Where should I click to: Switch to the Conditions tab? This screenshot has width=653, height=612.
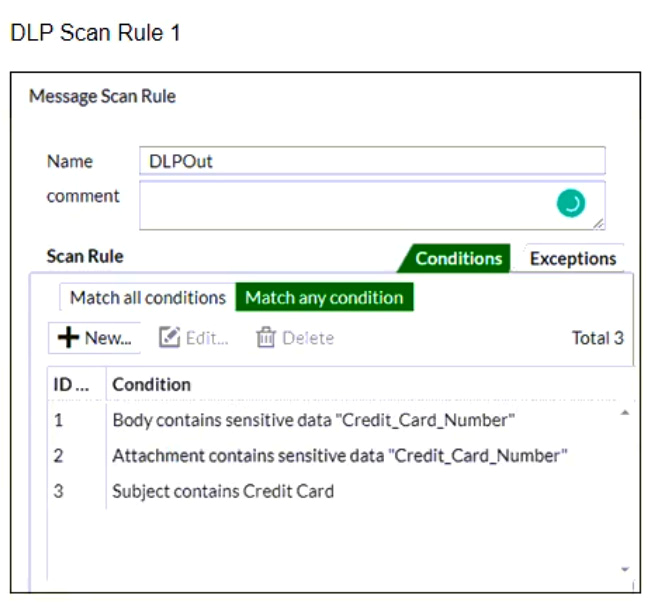458,258
